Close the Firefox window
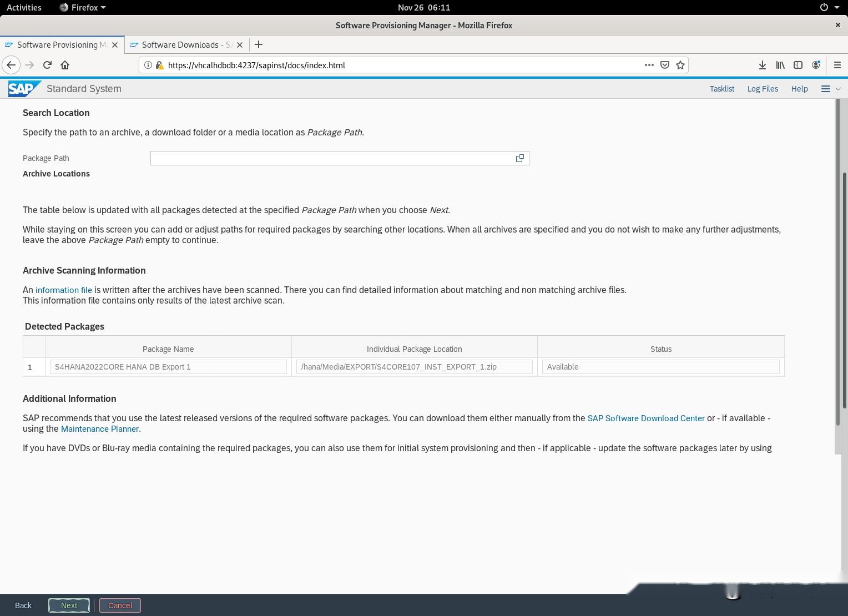Image resolution: width=848 pixels, height=616 pixels. click(x=837, y=25)
